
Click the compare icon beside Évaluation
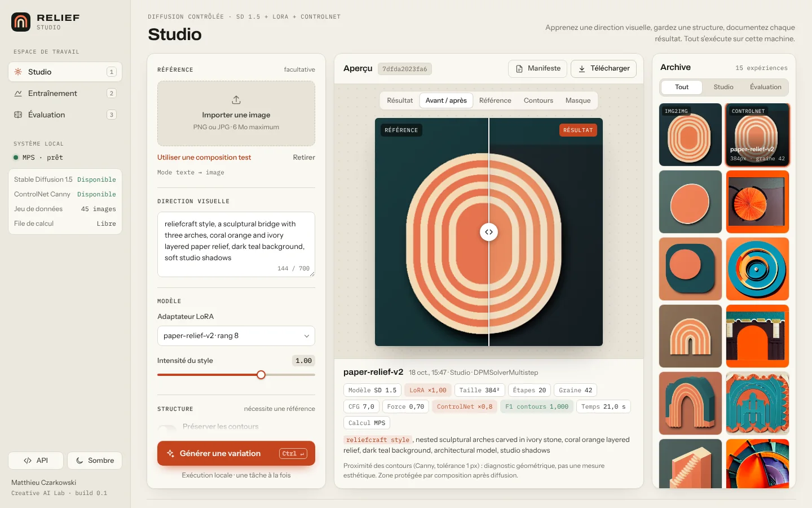[x=18, y=115]
